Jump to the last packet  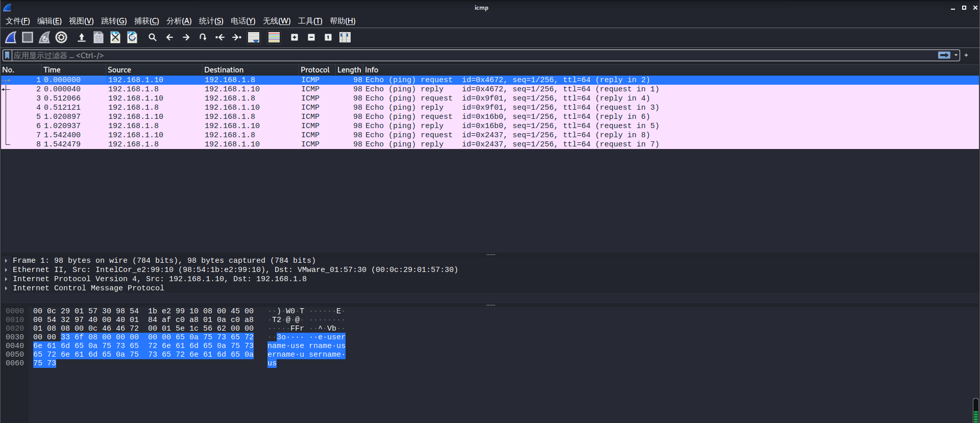coord(237,37)
